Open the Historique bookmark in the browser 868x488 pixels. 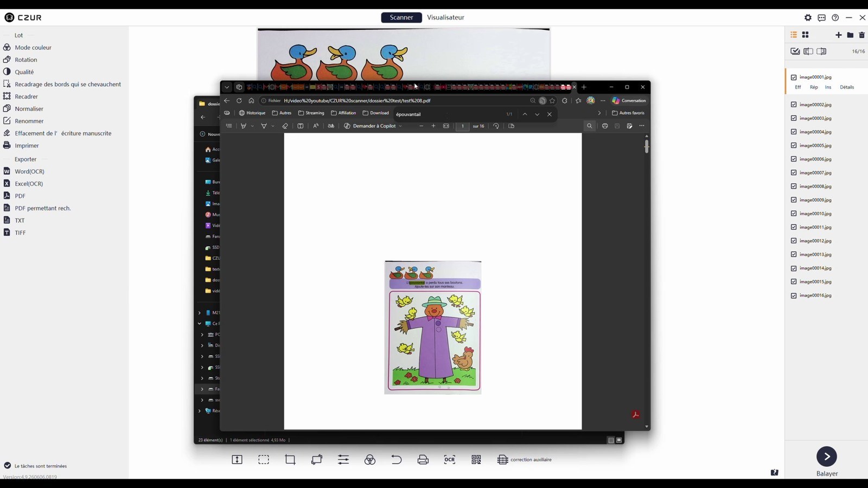(252, 113)
